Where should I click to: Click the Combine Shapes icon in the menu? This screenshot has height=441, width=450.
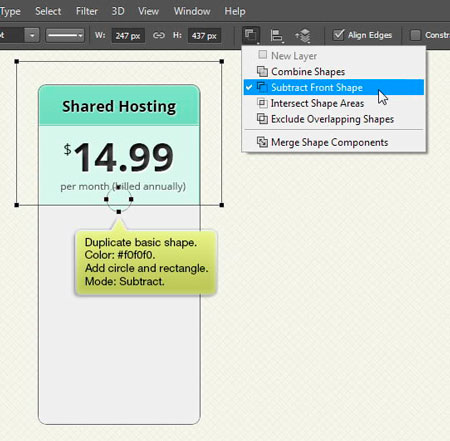(262, 71)
